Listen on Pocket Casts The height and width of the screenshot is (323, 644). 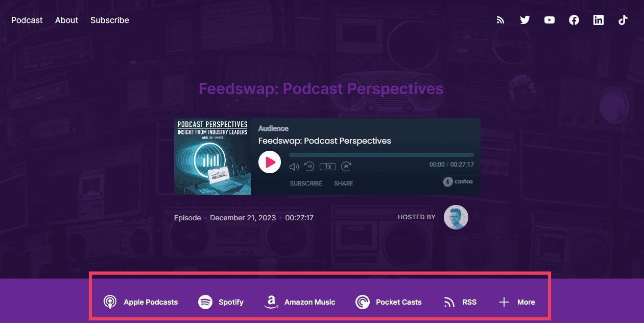(389, 302)
